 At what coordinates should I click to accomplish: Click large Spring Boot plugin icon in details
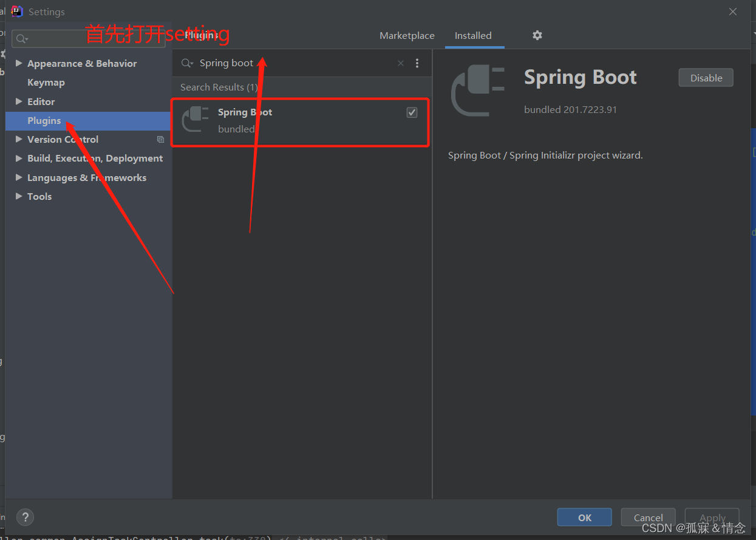(x=478, y=91)
